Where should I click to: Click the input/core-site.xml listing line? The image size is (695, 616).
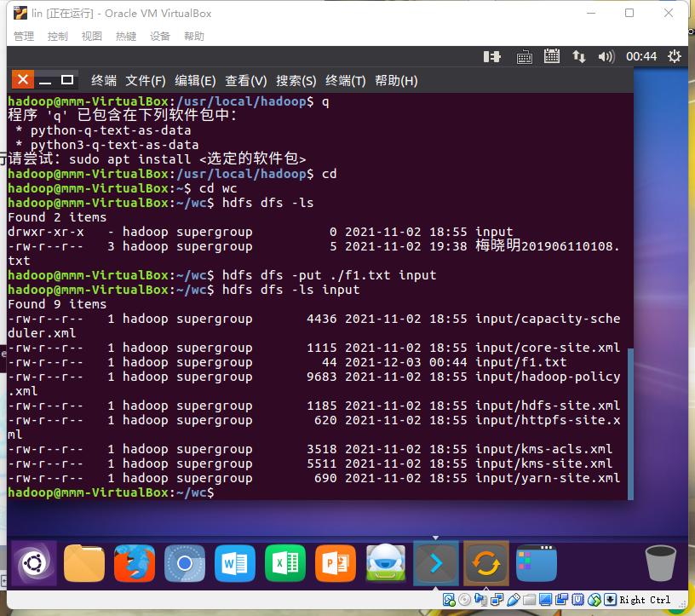pyautogui.click(x=313, y=348)
